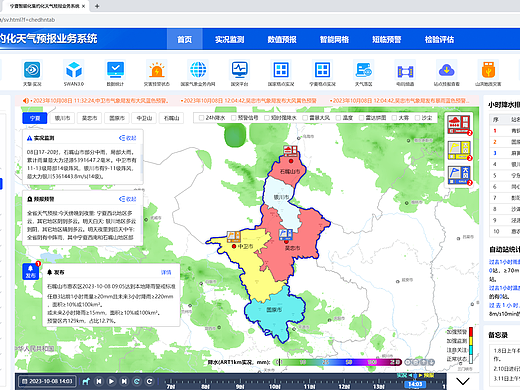The height and width of the screenshot is (390, 520).
Task: Click the red 加强预警 legend swatch
Action: click(471, 332)
